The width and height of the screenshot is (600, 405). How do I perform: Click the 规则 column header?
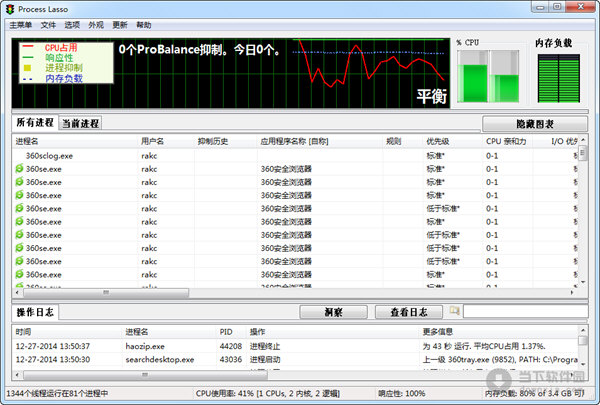403,141
